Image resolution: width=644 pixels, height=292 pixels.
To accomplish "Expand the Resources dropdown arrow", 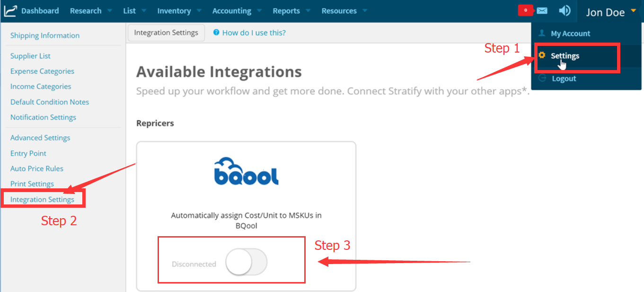I will pyautogui.click(x=365, y=11).
